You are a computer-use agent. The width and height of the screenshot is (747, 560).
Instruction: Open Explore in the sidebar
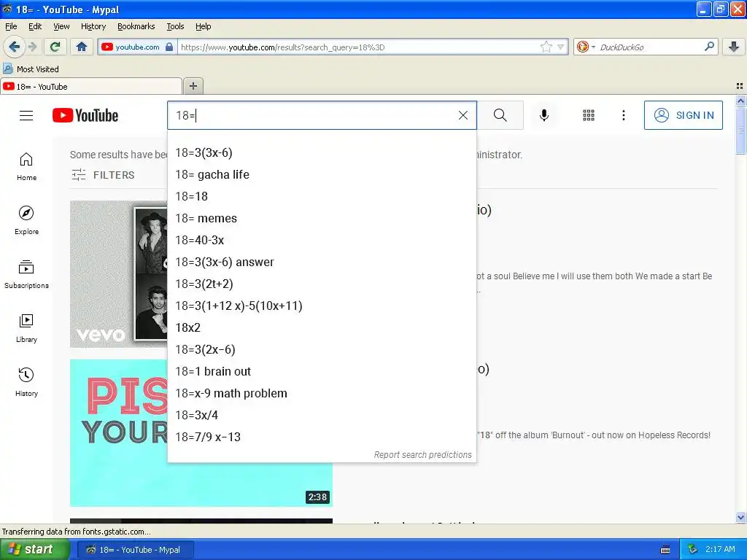click(26, 220)
